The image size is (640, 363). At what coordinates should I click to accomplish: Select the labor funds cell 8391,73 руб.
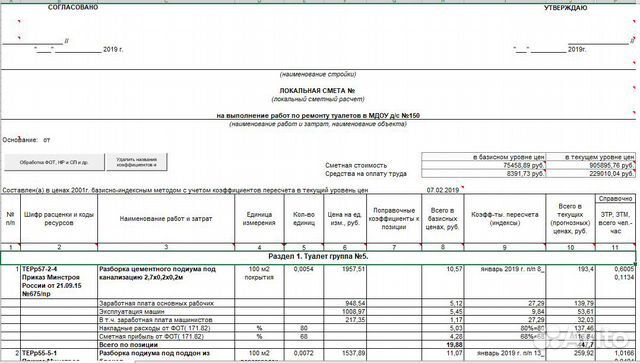click(484, 174)
